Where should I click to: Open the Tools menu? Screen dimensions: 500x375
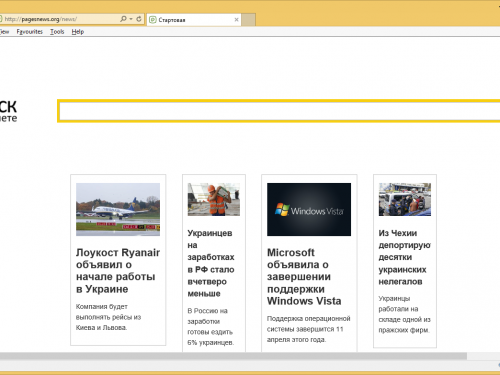pos(57,32)
